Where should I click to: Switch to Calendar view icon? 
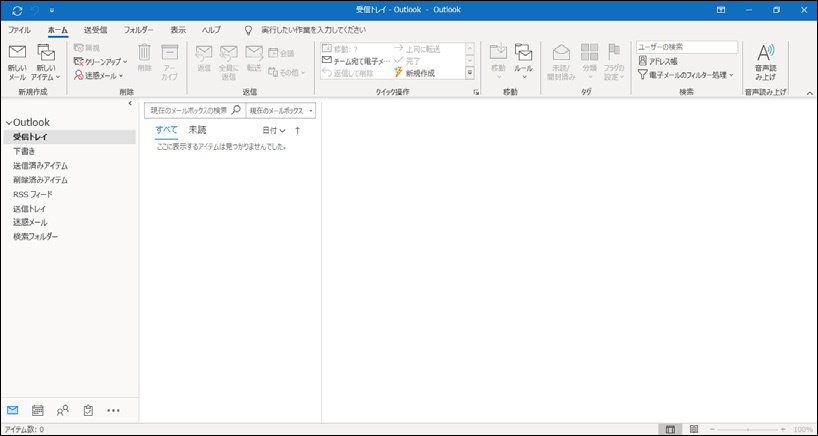38,410
